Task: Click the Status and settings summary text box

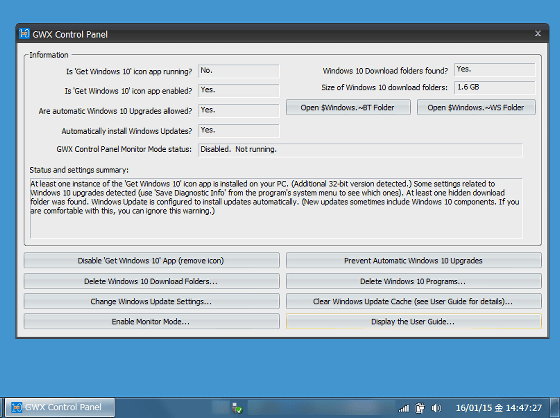Action: pyautogui.click(x=276, y=208)
